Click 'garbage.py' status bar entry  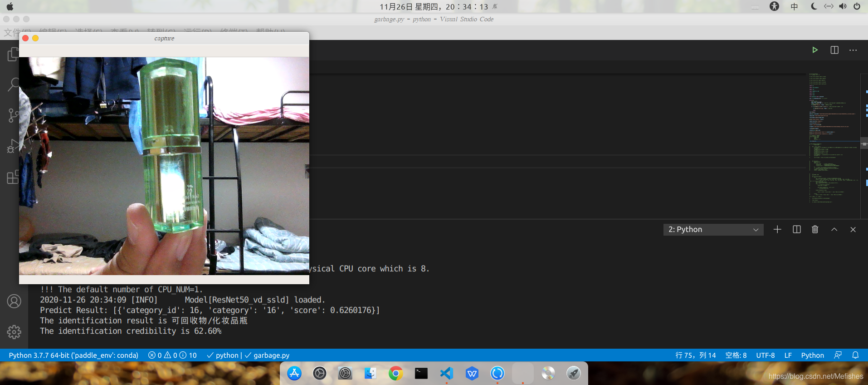click(x=267, y=355)
